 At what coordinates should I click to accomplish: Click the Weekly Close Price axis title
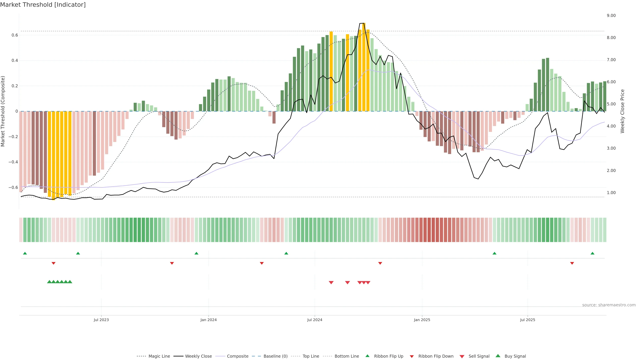622,111
